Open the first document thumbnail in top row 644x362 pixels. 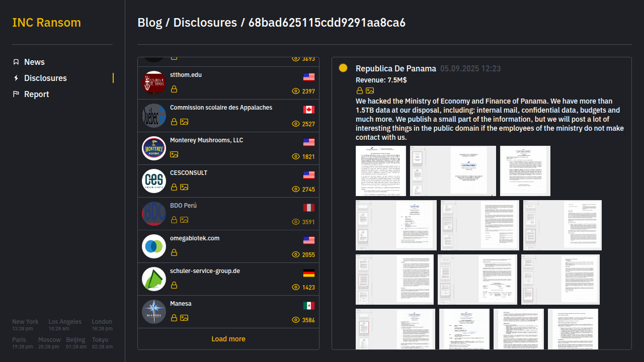click(x=381, y=171)
